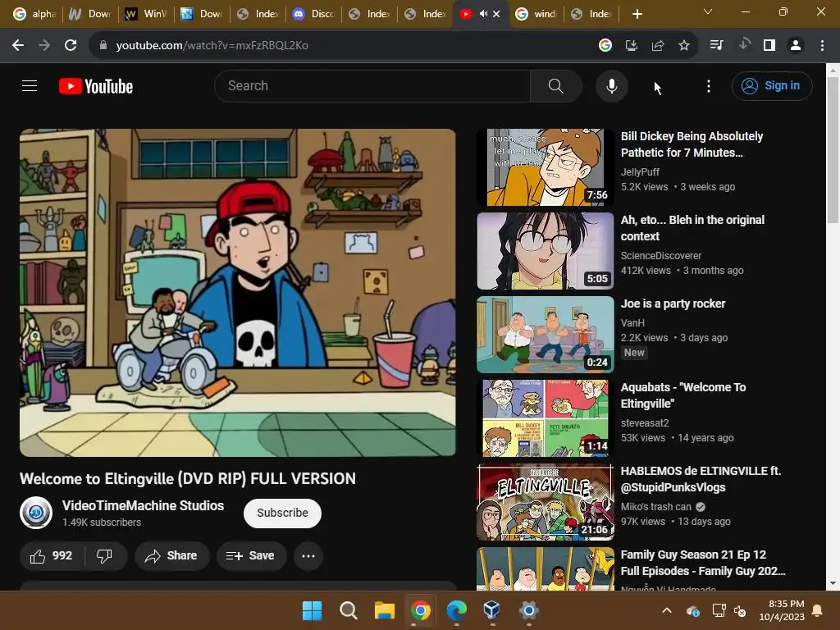Viewport: 840px width, 630px height.
Task: Click the address bar URL
Action: coord(212,46)
